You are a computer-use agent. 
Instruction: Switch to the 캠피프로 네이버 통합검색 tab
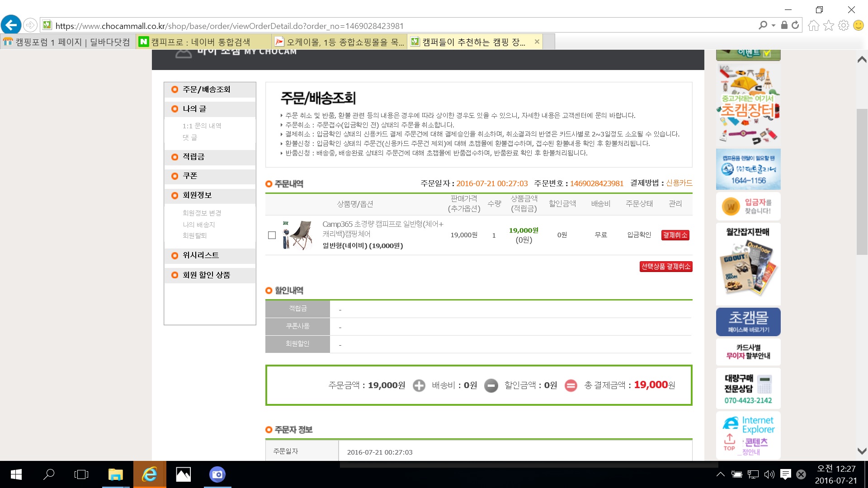(201, 42)
